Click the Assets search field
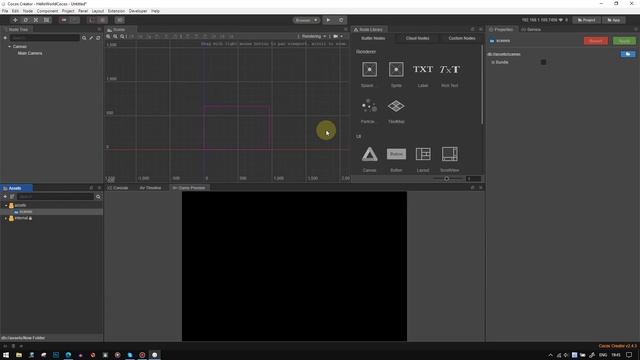This screenshot has height=360, width=640. pyautogui.click(x=55, y=197)
